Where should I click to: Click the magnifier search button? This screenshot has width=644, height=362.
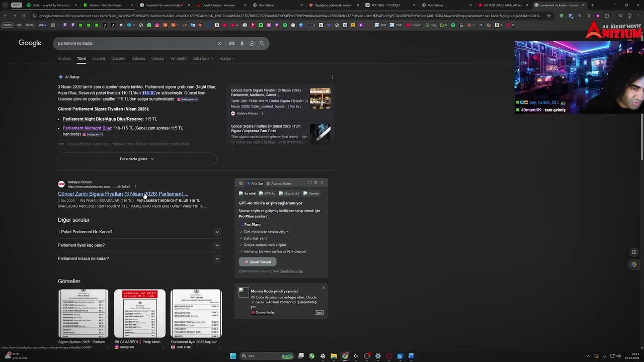tap(262, 43)
